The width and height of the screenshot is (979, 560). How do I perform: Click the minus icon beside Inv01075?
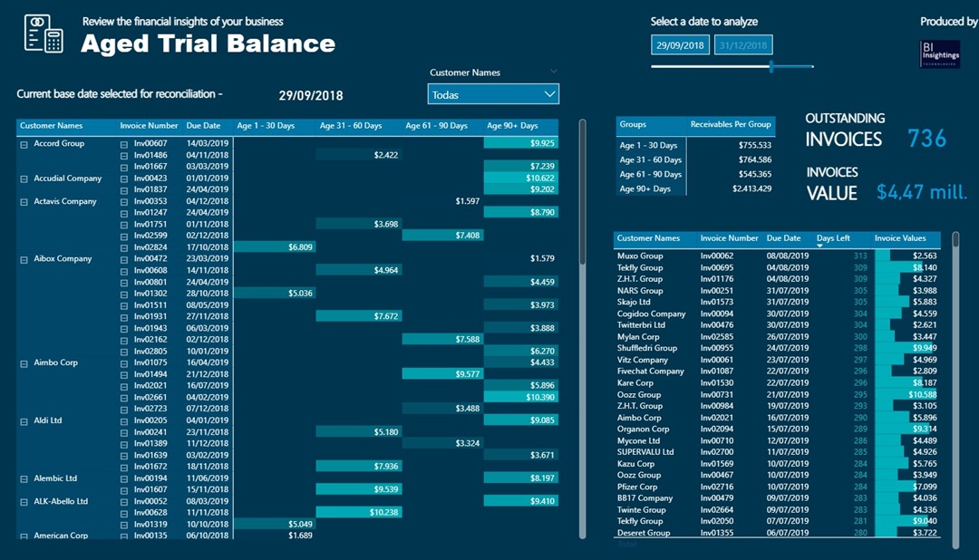pos(124,362)
